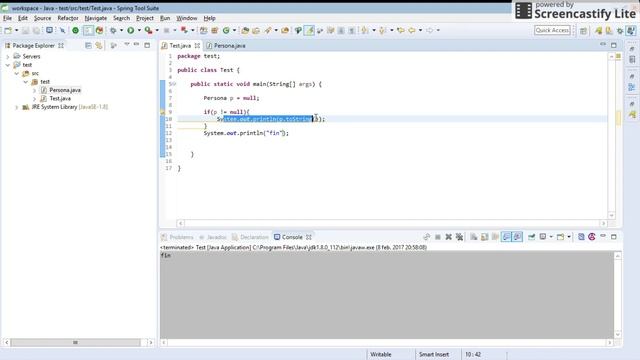
Task: Click the Terminate stop square in Console
Action: click(438, 237)
